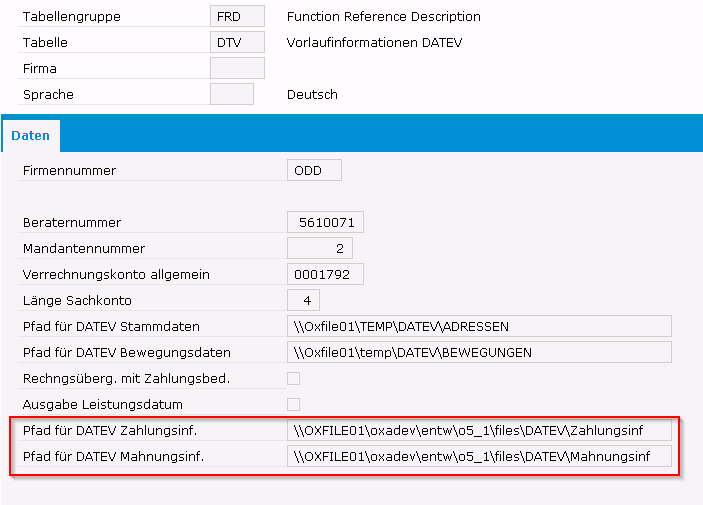The height and width of the screenshot is (505, 703).
Task: Select the 'Pfad für DATEV Zahlungsinf.' label
Action: (110, 431)
